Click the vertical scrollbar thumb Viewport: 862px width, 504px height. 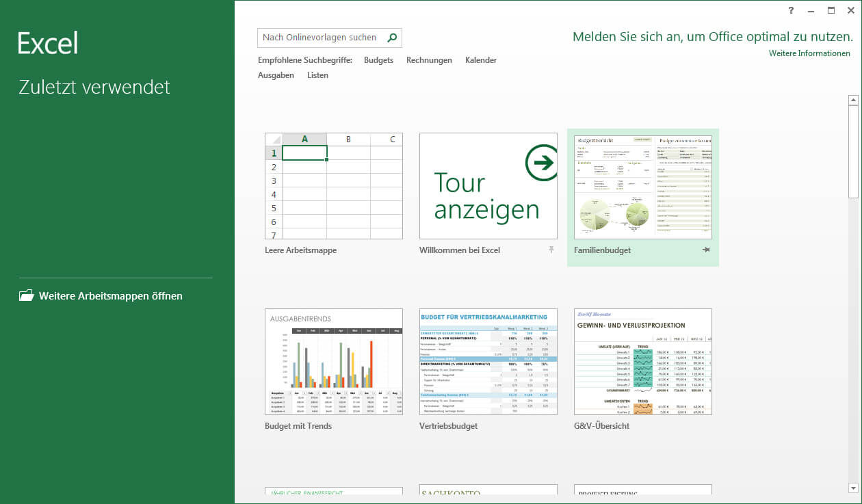853,152
